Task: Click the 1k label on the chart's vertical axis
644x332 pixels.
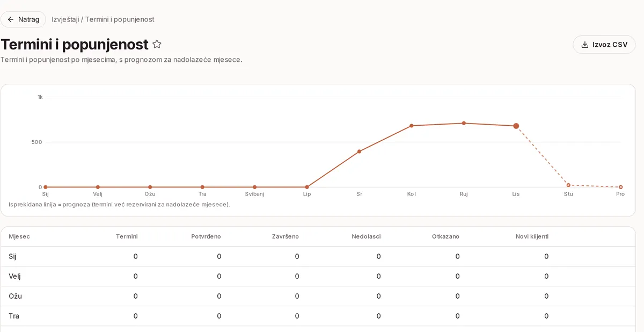Action: (x=40, y=97)
